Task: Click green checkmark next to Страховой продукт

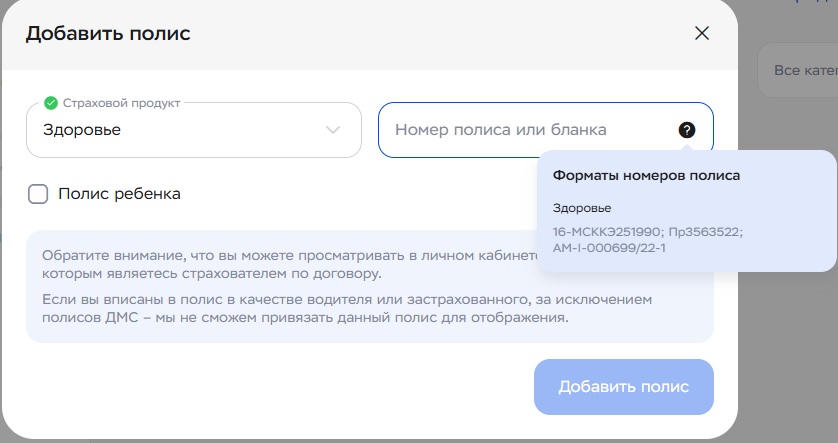Action: pyautogui.click(x=51, y=103)
